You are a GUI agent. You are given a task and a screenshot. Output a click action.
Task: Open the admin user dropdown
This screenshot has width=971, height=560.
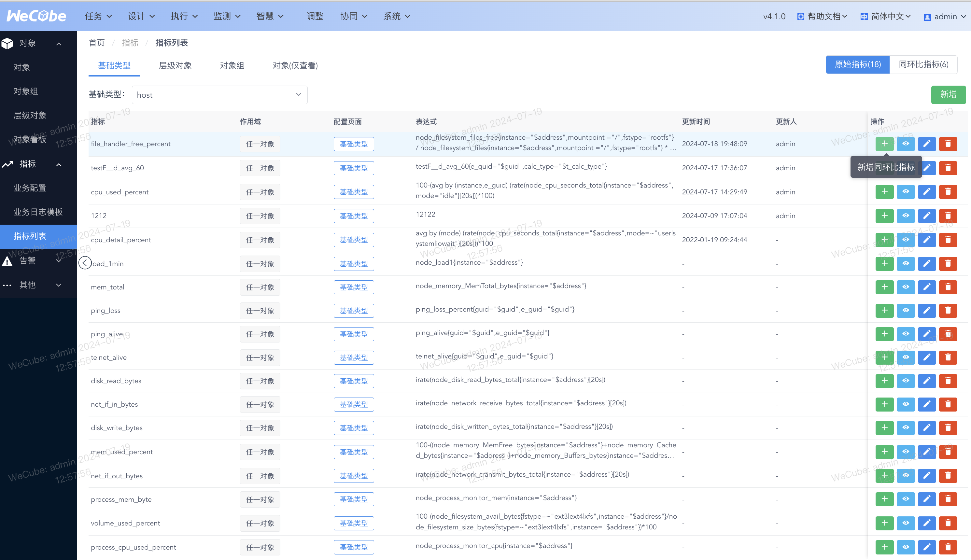[945, 17]
